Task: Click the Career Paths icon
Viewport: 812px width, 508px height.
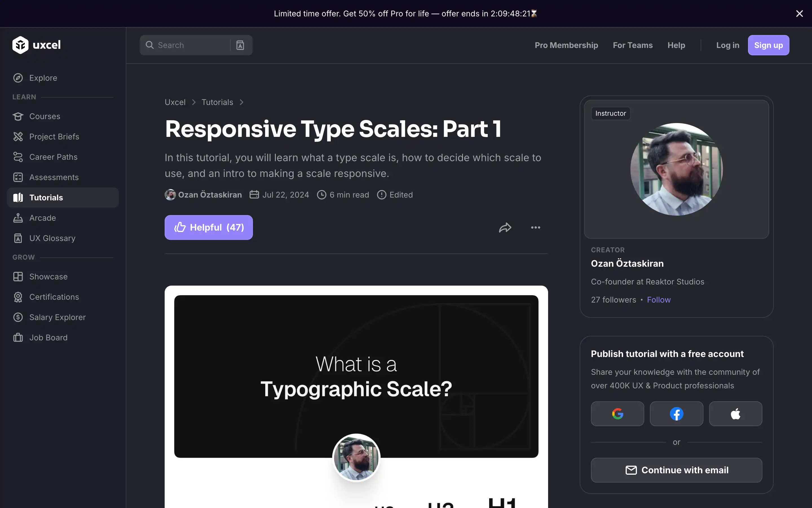Action: 18,157
